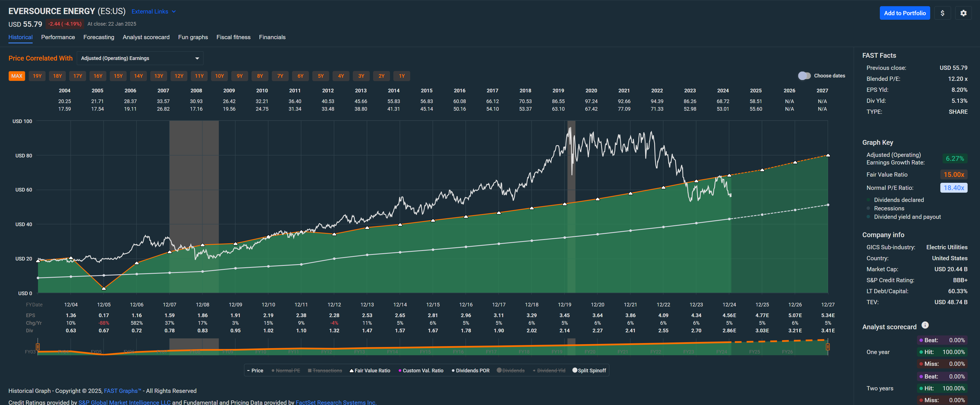Open Fiscal fitness tab
This screenshot has width=980, height=405.
[x=234, y=37]
